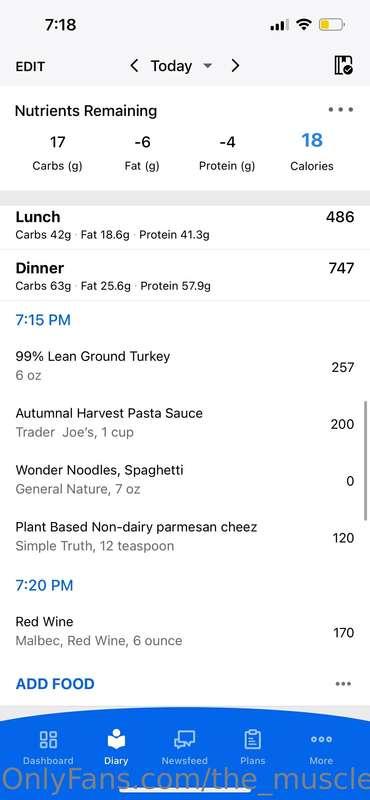Open the Red Wine Malbec entry
Viewport: 370px width, 800px height.
pos(185,631)
